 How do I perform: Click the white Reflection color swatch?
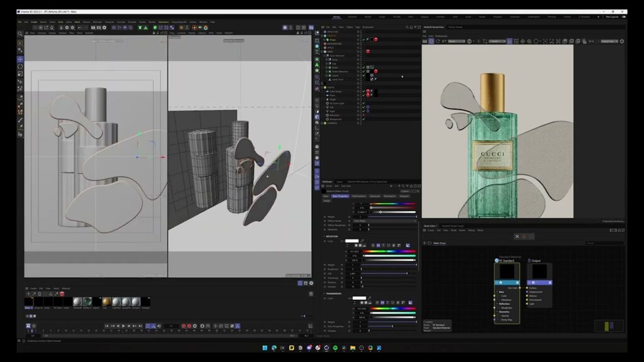(352, 241)
